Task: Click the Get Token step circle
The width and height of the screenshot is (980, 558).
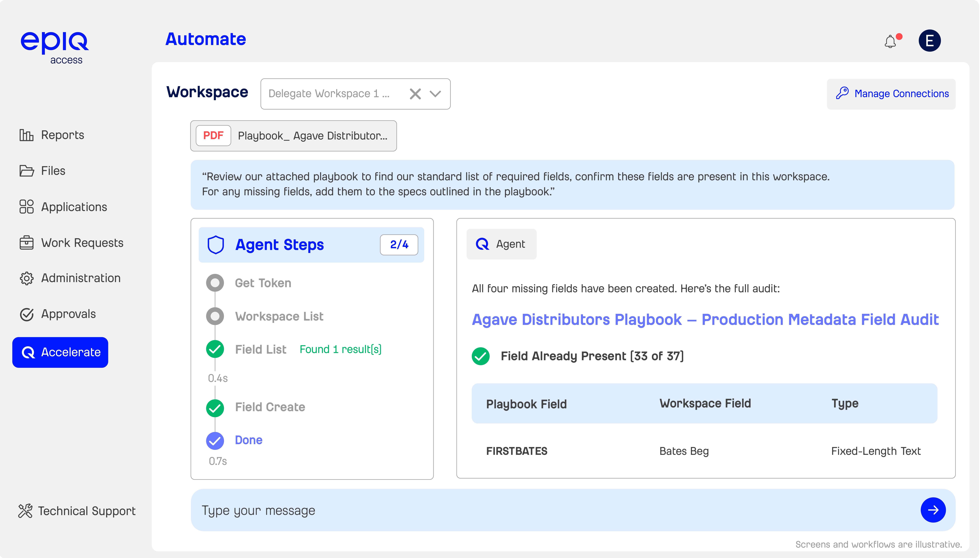Action: 215,283
